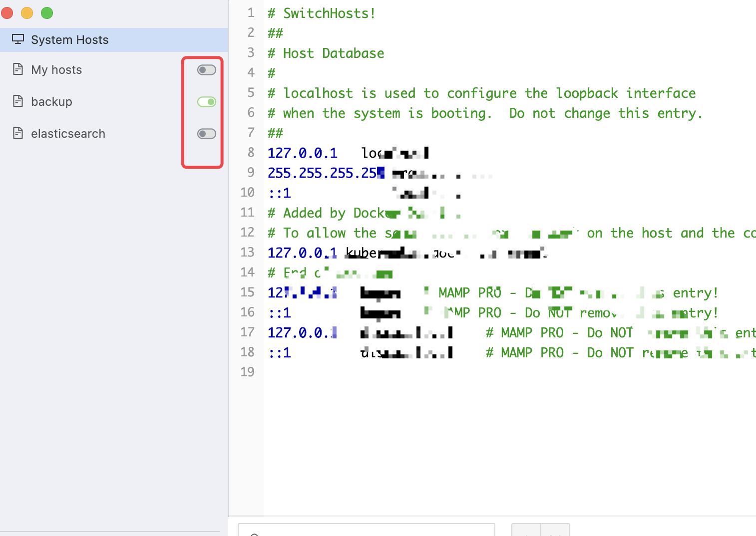Disable the backup toggle switch

click(x=207, y=102)
